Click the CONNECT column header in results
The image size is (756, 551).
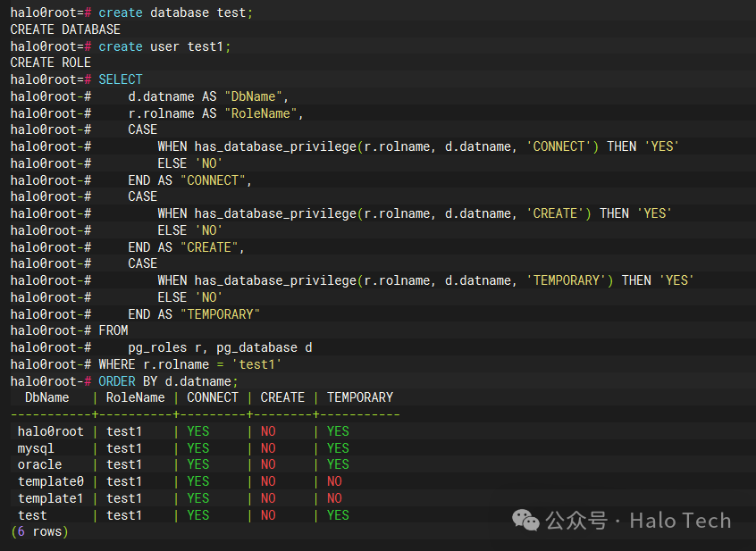coord(213,397)
